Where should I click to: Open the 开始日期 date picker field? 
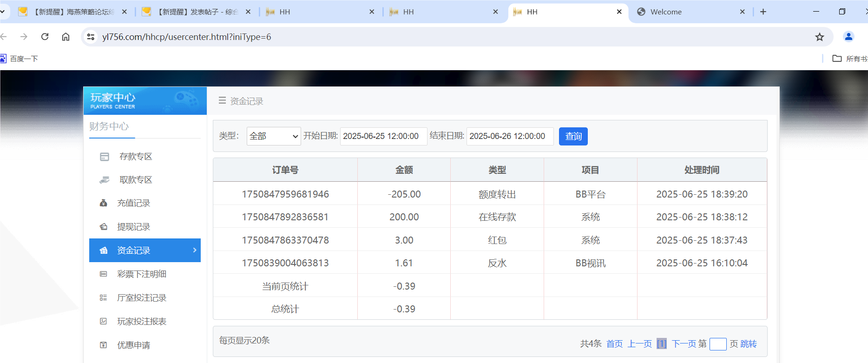tap(383, 136)
